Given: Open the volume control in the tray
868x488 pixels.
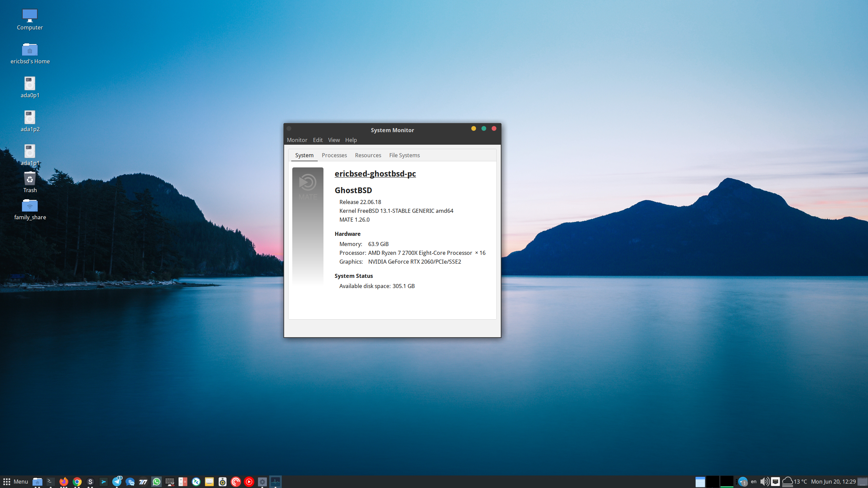Looking at the screenshot, I should pos(765,482).
